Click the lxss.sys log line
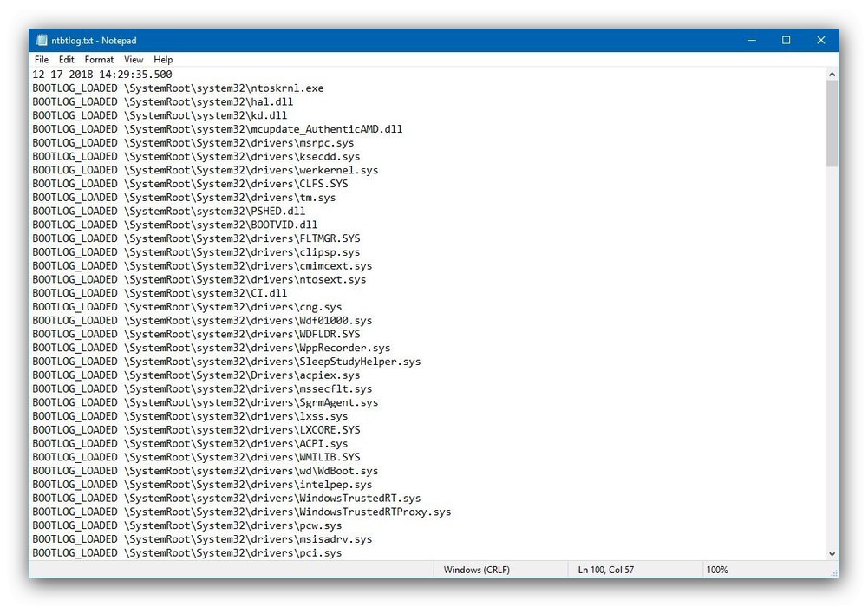Viewport: 868px width, 607px height. [x=191, y=415]
